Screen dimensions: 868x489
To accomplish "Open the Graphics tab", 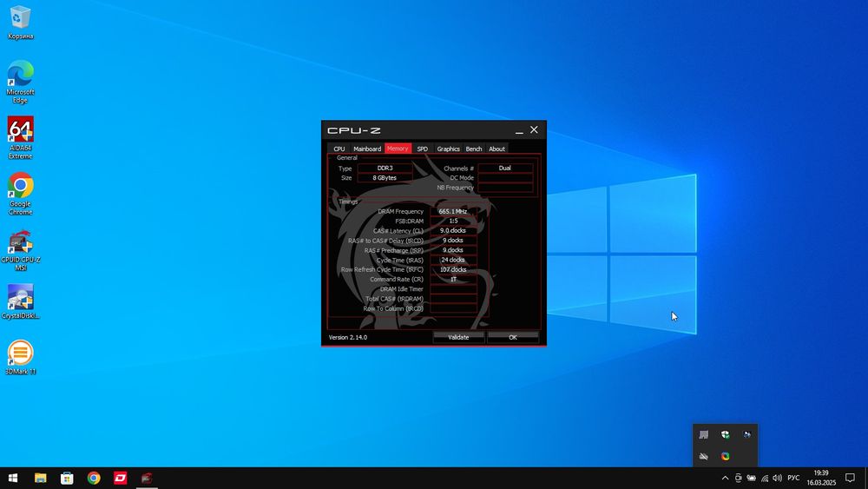I will coord(449,149).
